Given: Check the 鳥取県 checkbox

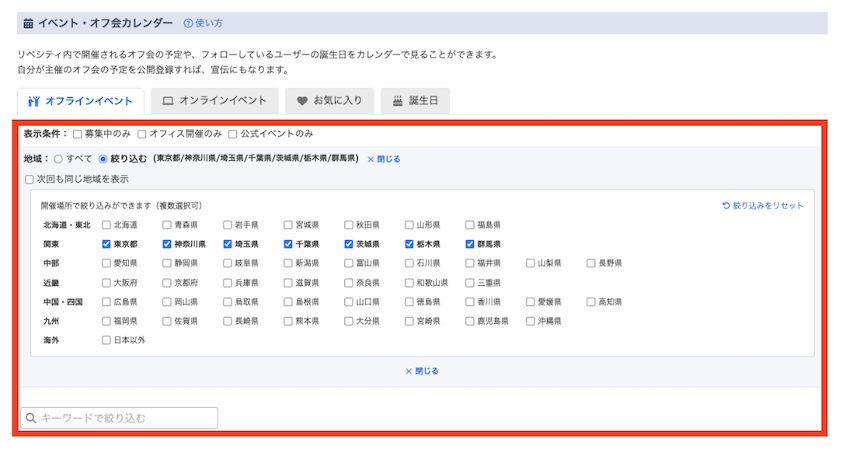Looking at the screenshot, I should click(x=227, y=302).
